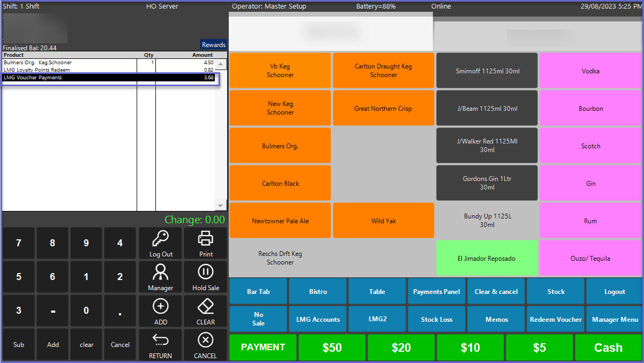644x363 pixels.
Task: Click the orange Bulmers Org. product button
Action: pyautogui.click(x=280, y=146)
